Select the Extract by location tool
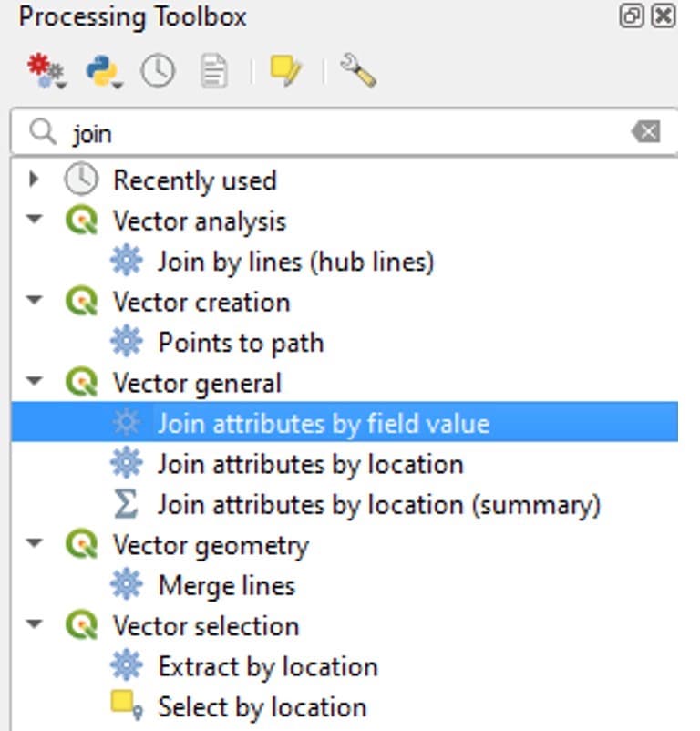This screenshot has width=700, height=731. coord(267,666)
